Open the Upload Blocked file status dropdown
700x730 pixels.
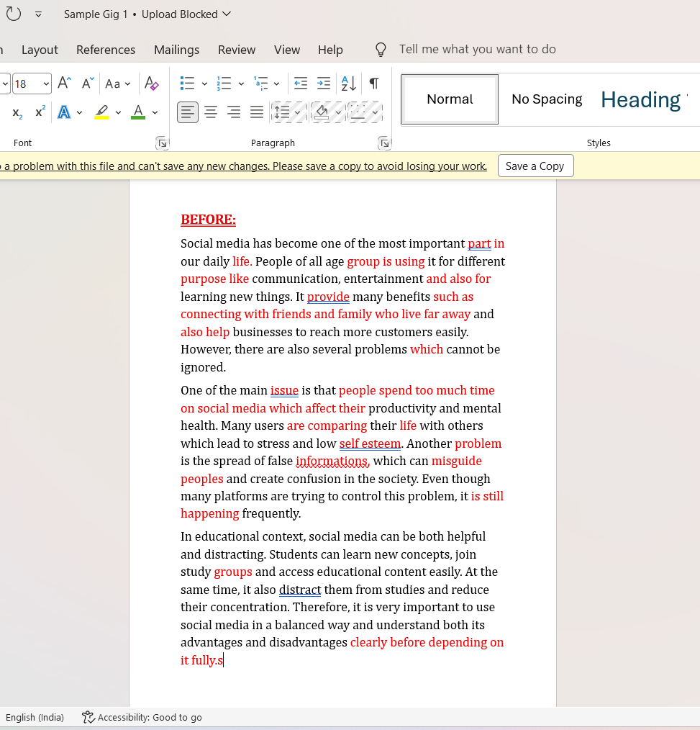coord(186,14)
